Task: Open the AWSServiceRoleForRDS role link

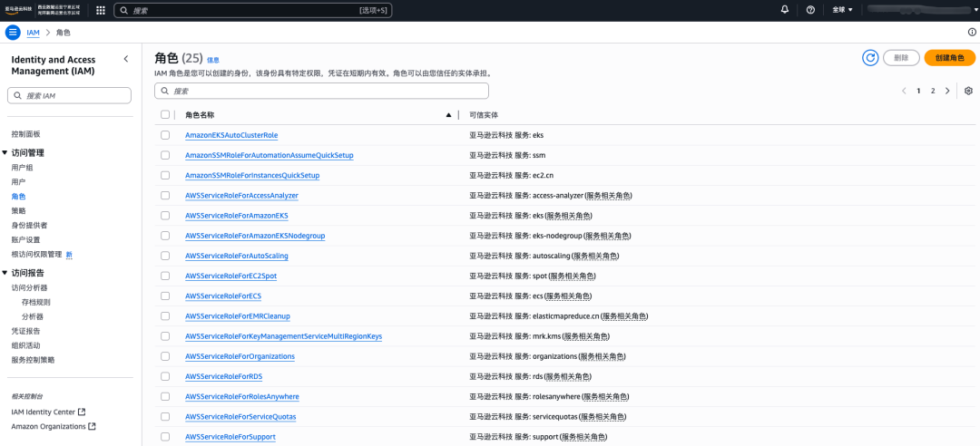Action: (x=224, y=377)
